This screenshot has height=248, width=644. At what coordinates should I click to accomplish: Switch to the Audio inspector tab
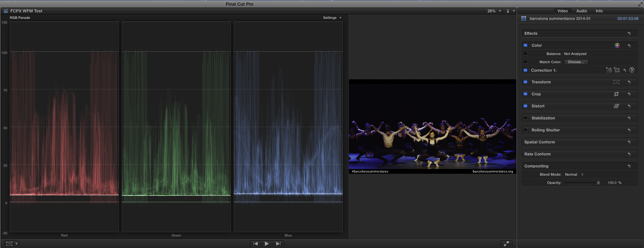[582, 11]
